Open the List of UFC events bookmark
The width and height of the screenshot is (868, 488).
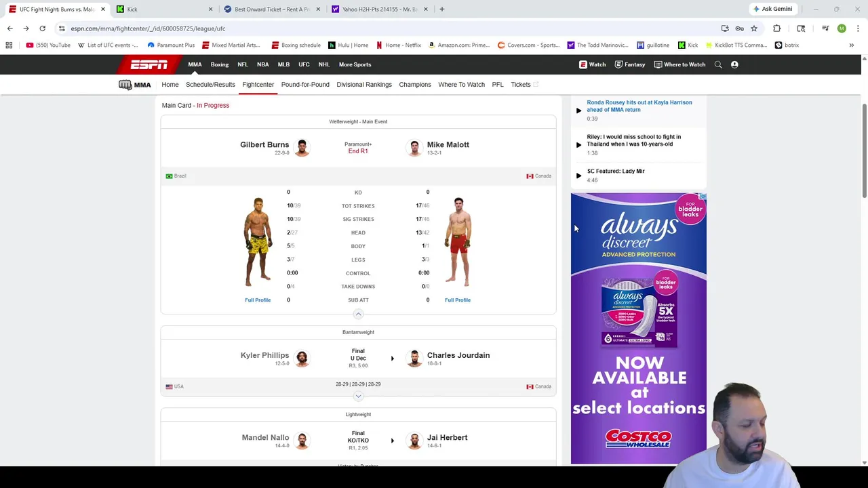108,45
